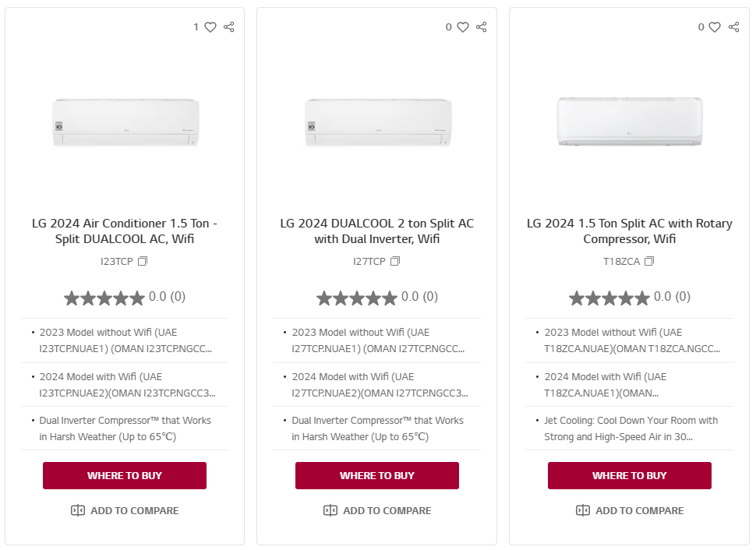The height and width of the screenshot is (550, 756).
Task: Copy the I23TCP model number
Action: (x=143, y=262)
